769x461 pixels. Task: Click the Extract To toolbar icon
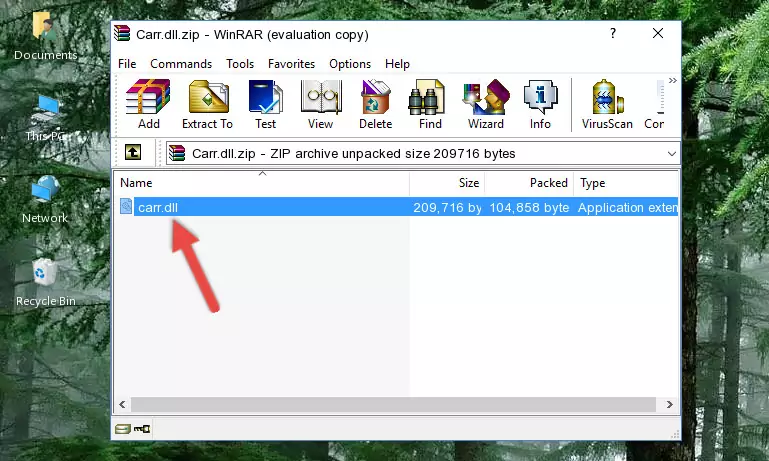pyautogui.click(x=207, y=104)
